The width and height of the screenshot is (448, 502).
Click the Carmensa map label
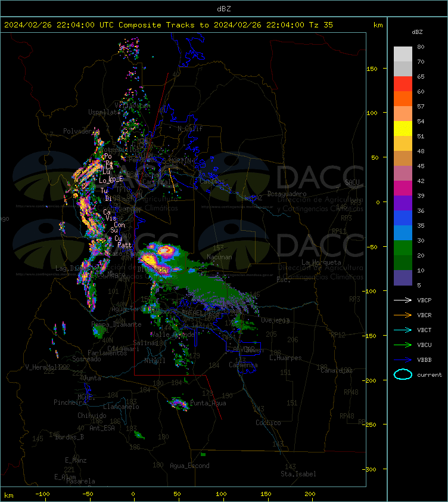[243, 365]
